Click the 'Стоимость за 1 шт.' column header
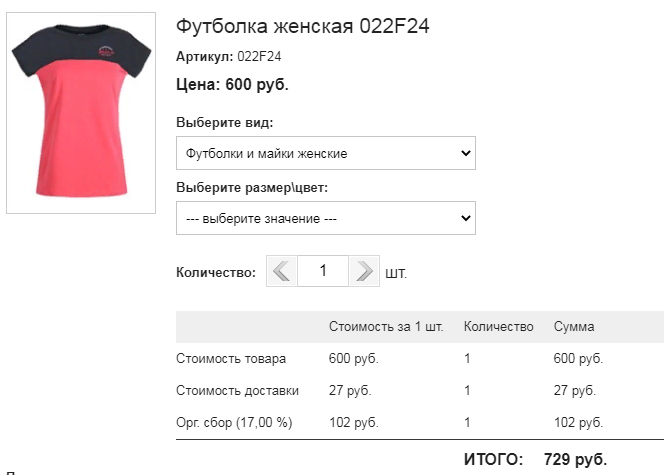670x475 pixels. point(386,327)
